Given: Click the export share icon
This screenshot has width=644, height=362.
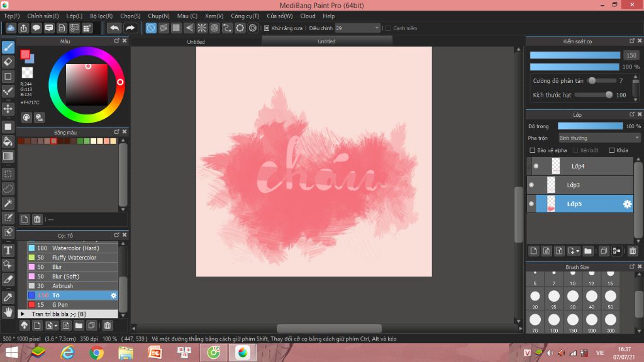Looking at the screenshot, I should pyautogui.click(x=23, y=28).
